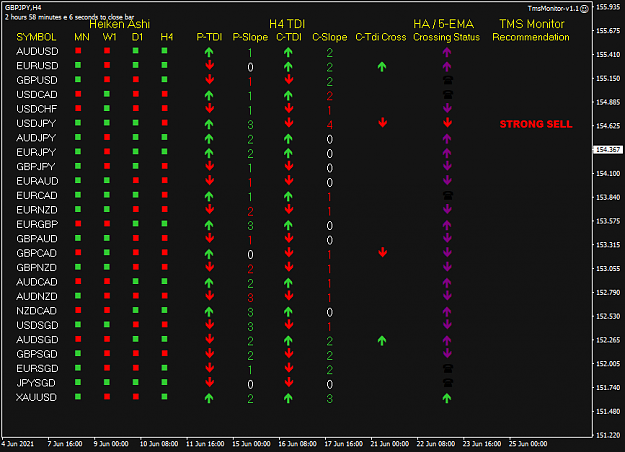The height and width of the screenshot is (452, 625).
Task: Click the EURCAD telephone crossing status icon
Action: pyautogui.click(x=448, y=195)
